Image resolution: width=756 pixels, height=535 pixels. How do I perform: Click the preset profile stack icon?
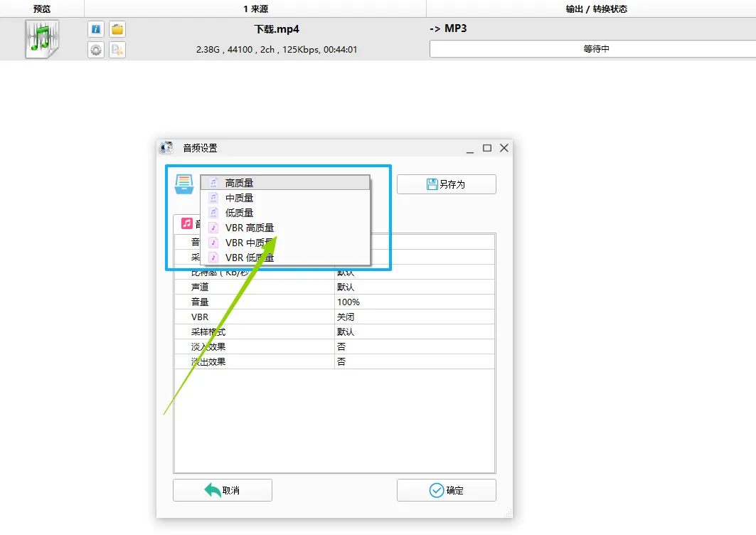184,184
